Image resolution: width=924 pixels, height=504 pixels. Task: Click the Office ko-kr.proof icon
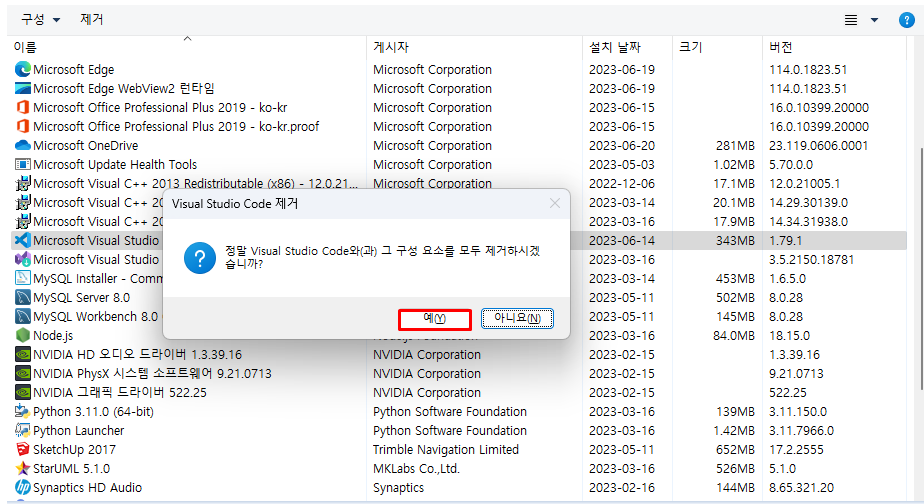point(22,126)
